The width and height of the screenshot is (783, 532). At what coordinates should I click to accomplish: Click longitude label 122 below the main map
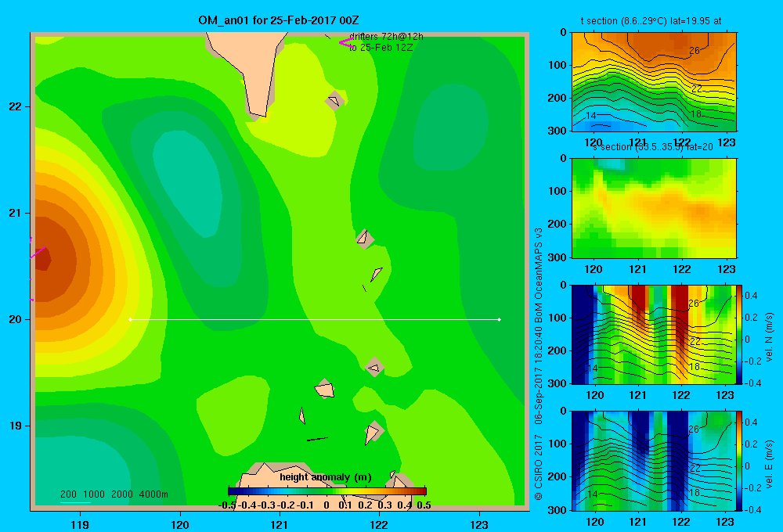[x=379, y=524]
